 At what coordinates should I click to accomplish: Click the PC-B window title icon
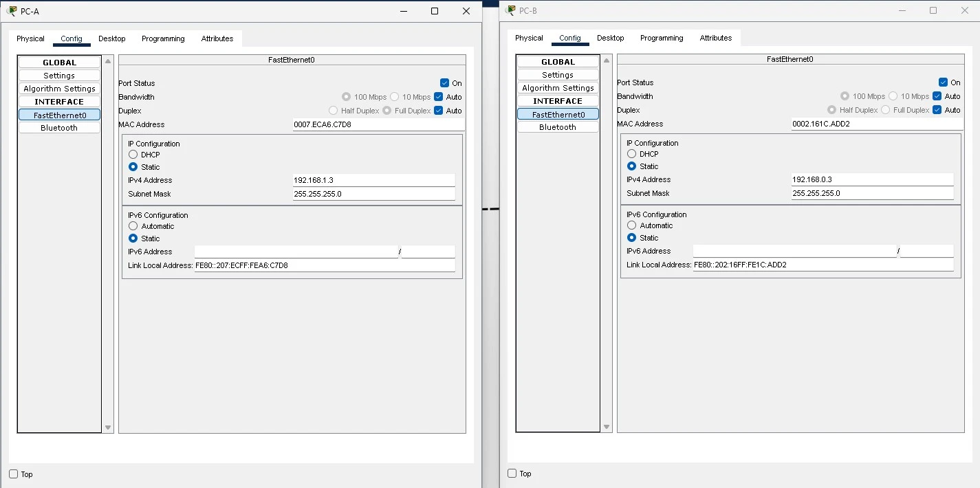click(510, 10)
